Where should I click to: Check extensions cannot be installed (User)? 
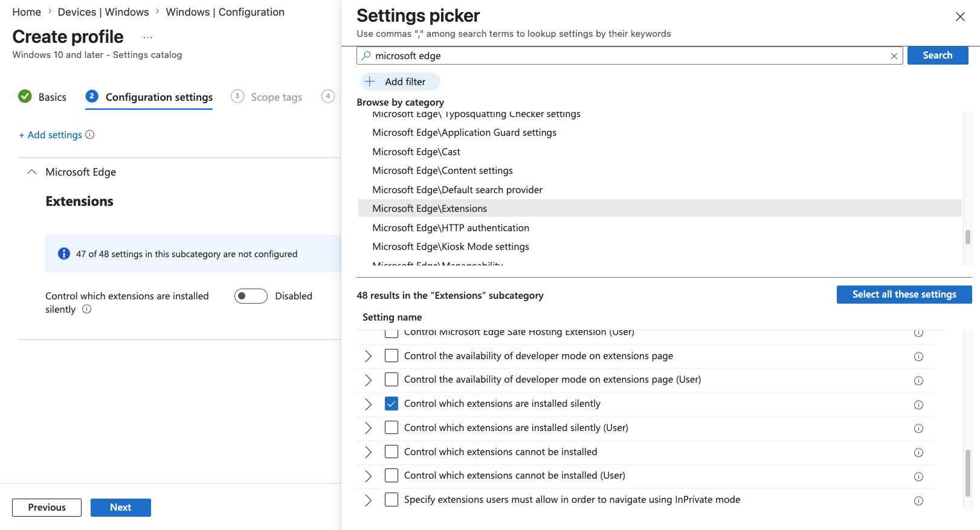tap(392, 476)
